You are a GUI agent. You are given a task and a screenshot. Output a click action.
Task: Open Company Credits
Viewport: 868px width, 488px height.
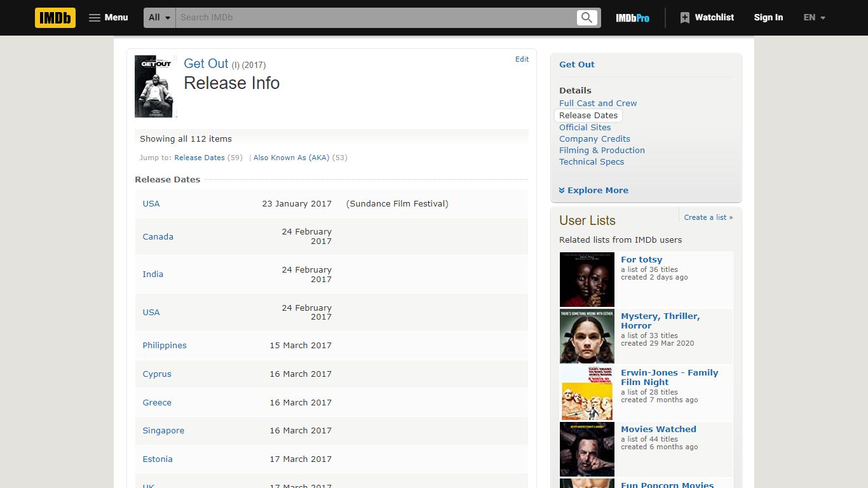tap(595, 139)
